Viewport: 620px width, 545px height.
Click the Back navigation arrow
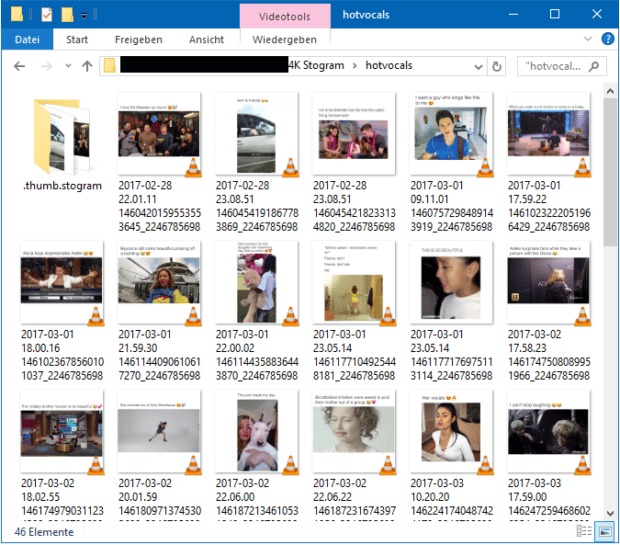click(x=19, y=67)
